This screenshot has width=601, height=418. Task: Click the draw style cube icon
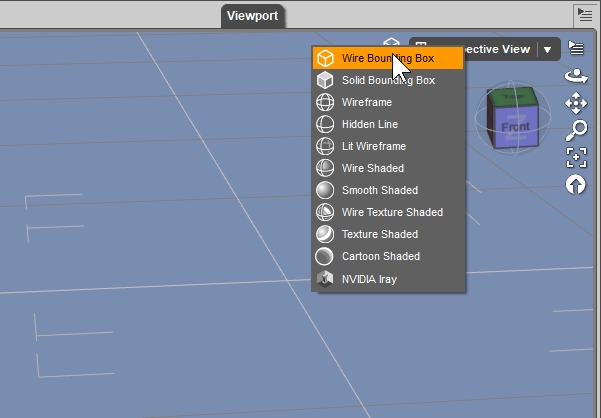[x=391, y=42]
